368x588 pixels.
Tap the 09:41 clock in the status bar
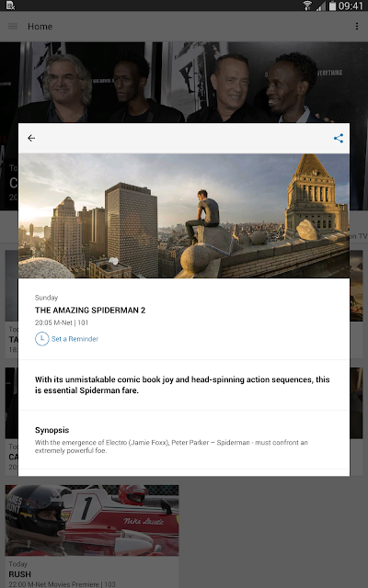click(x=351, y=6)
